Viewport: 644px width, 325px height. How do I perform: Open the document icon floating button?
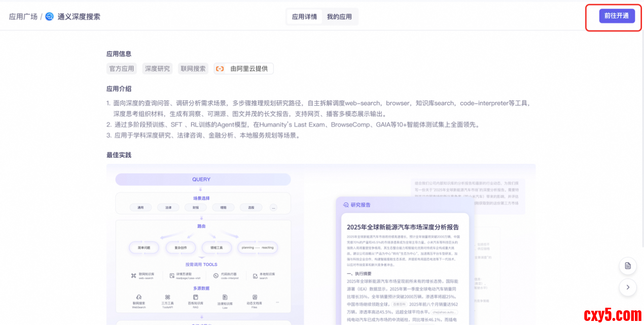(x=628, y=266)
